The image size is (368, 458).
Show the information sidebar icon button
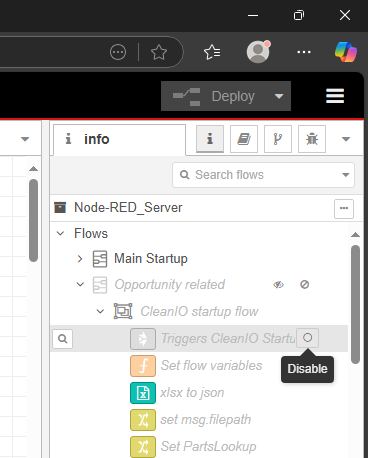(x=210, y=139)
